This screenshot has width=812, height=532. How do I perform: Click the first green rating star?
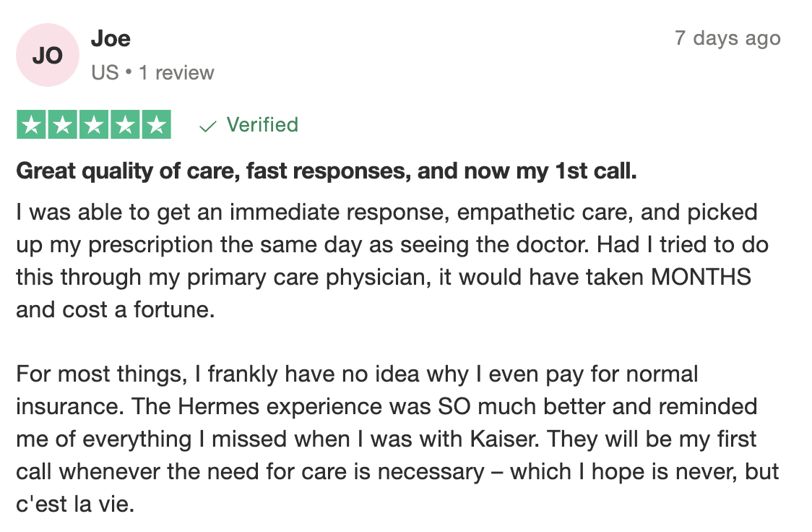31,125
